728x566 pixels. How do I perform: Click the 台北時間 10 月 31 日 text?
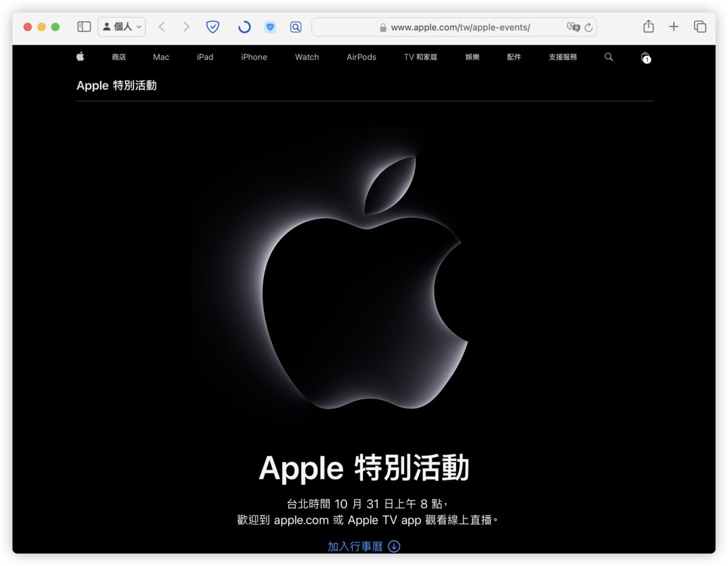pyautogui.click(x=368, y=504)
